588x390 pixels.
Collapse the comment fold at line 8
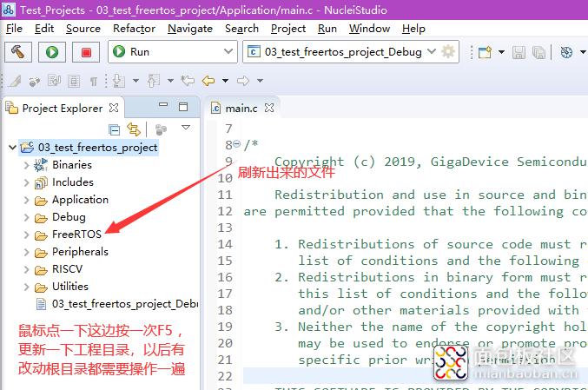236,143
